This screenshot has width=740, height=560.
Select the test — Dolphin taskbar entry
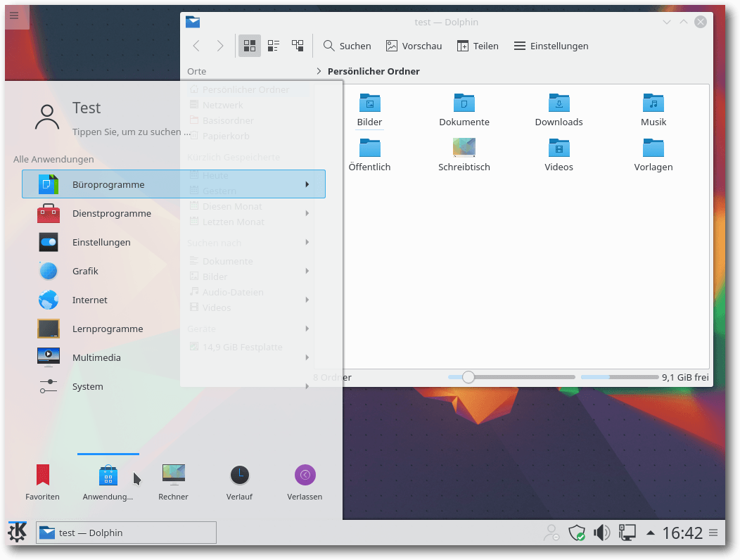(x=126, y=533)
